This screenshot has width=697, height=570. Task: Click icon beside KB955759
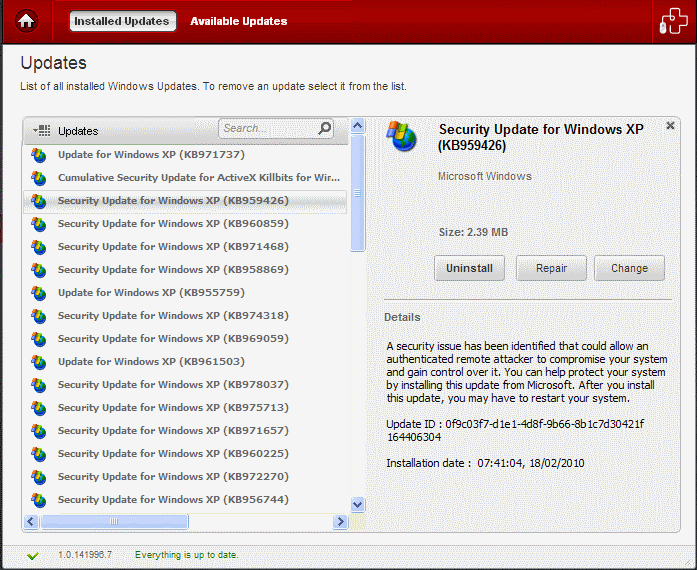pos(39,293)
